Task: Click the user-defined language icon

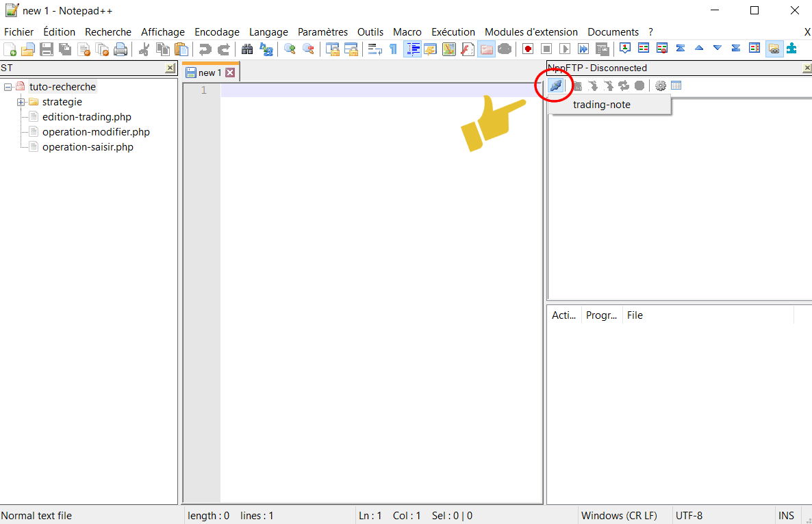Action: click(431, 49)
